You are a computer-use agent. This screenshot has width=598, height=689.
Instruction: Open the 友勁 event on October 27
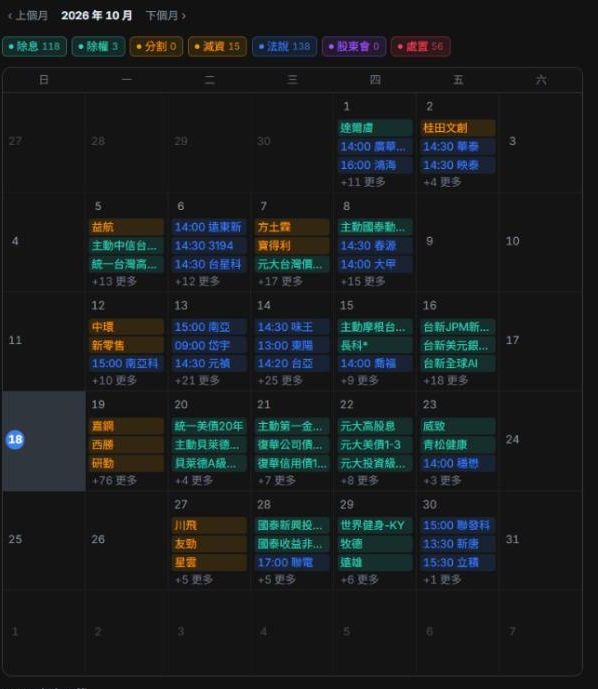tap(209, 544)
